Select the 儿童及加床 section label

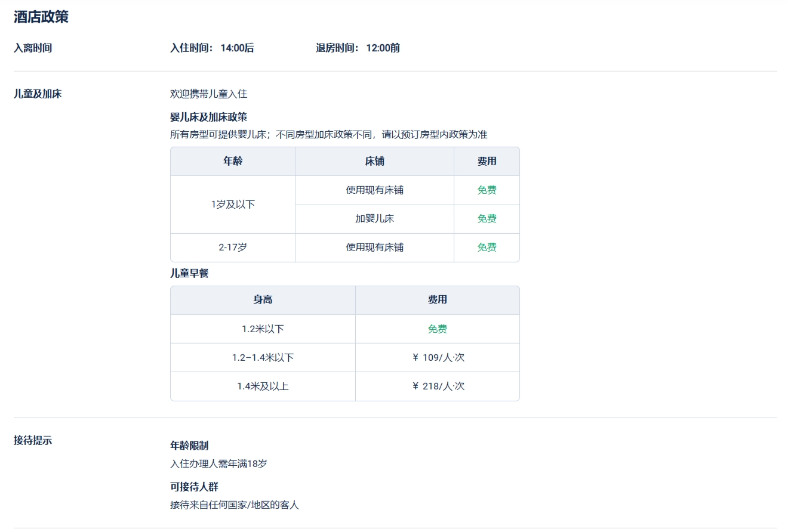click(38, 94)
